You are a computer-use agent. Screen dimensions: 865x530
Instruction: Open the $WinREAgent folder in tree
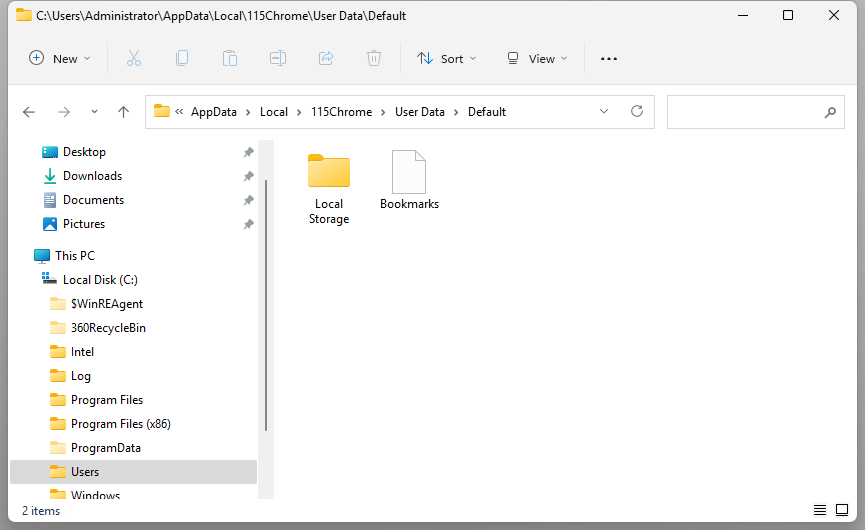click(x=106, y=304)
